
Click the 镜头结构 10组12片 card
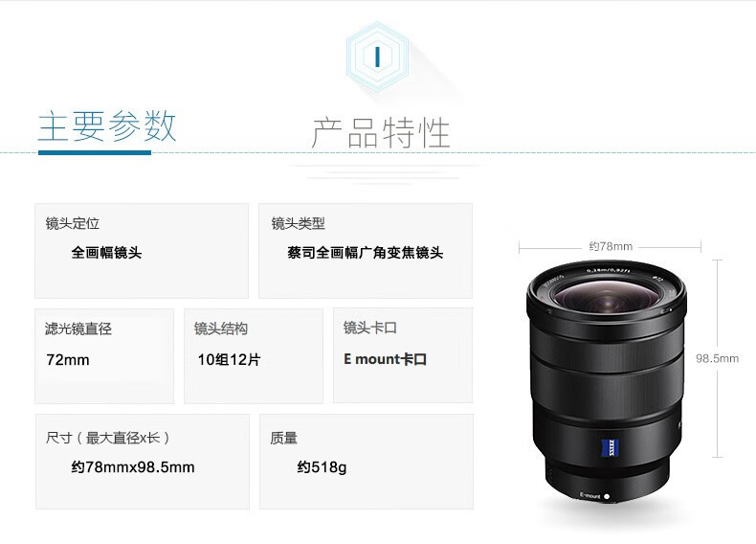pos(254,356)
